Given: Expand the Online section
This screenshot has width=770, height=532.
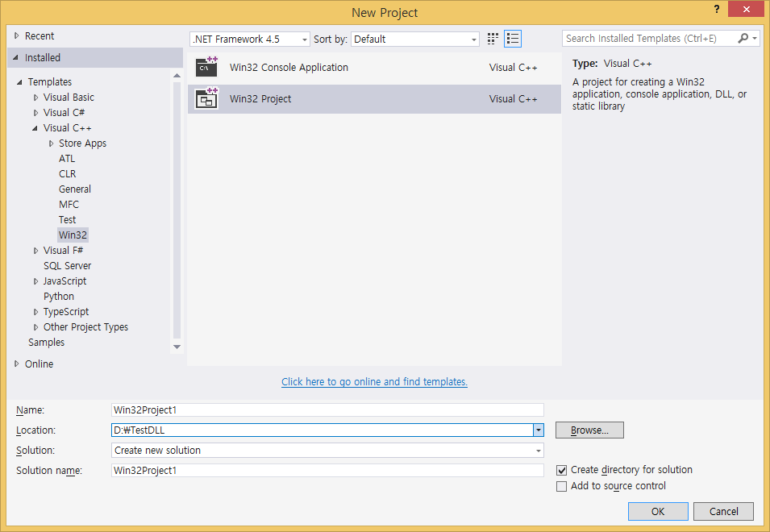Looking at the screenshot, I should 17,364.
